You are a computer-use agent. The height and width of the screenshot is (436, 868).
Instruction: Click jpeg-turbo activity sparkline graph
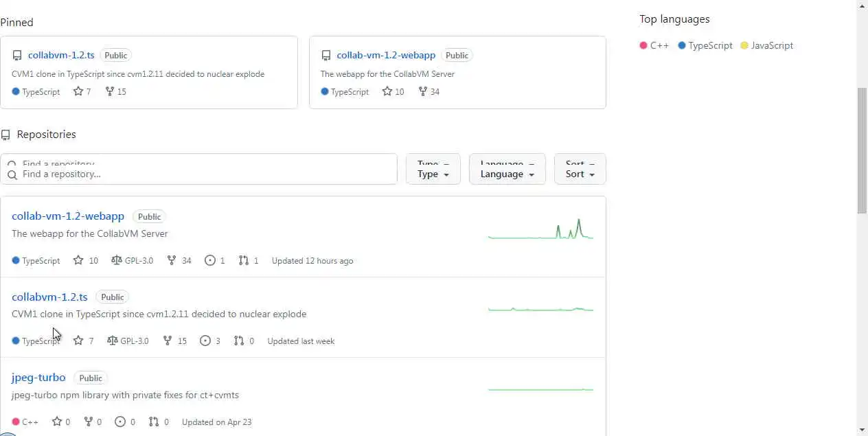click(540, 389)
